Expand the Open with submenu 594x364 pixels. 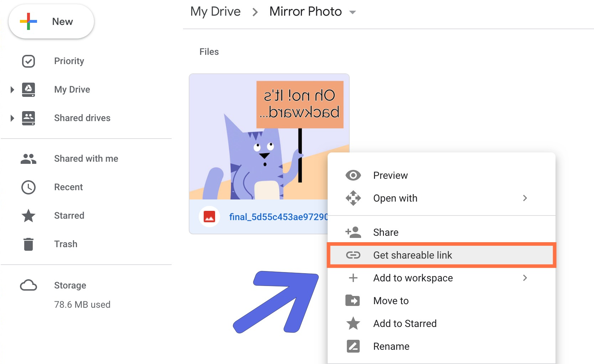pyautogui.click(x=525, y=198)
